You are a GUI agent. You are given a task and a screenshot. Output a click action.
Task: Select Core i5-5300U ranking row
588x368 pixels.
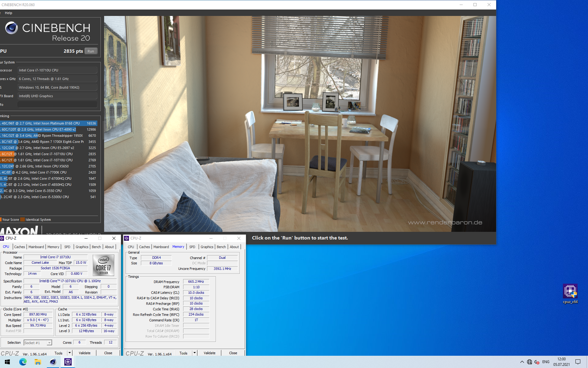(49, 197)
